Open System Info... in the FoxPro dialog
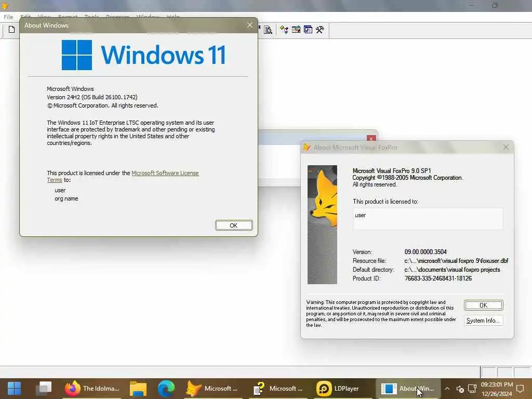The width and height of the screenshot is (532, 399). [484, 321]
